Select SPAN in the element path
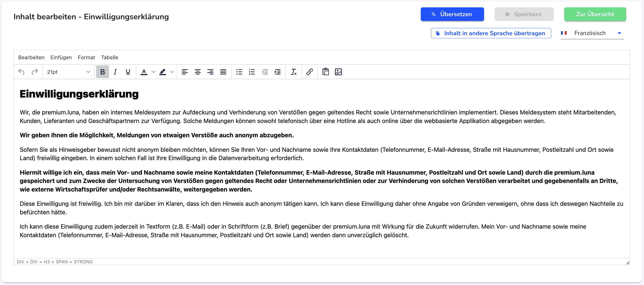The width and height of the screenshot is (644, 285). pyautogui.click(x=62, y=262)
